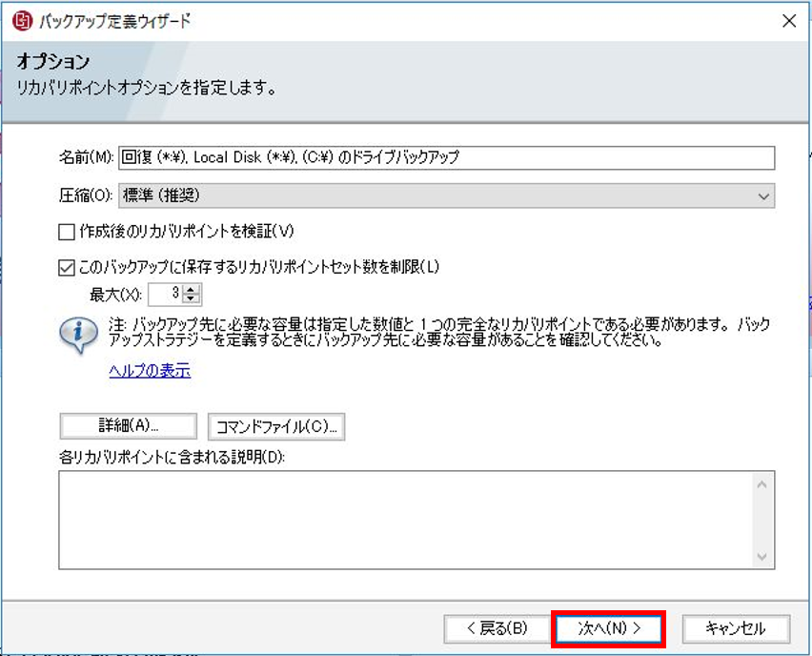
Task: Increase the 最大 value with up arrow
Action: [x=191, y=290]
